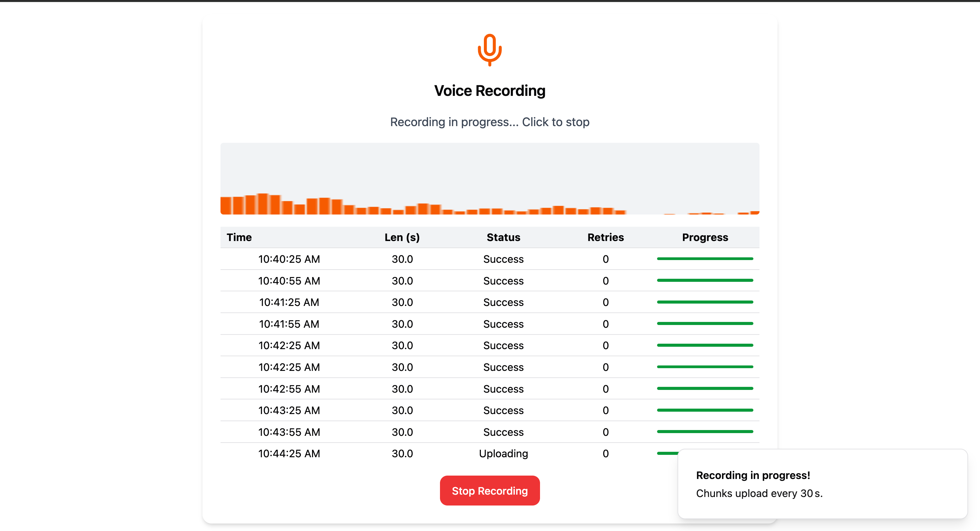Click the Uploading status text
The width and height of the screenshot is (980, 531).
coord(503,453)
